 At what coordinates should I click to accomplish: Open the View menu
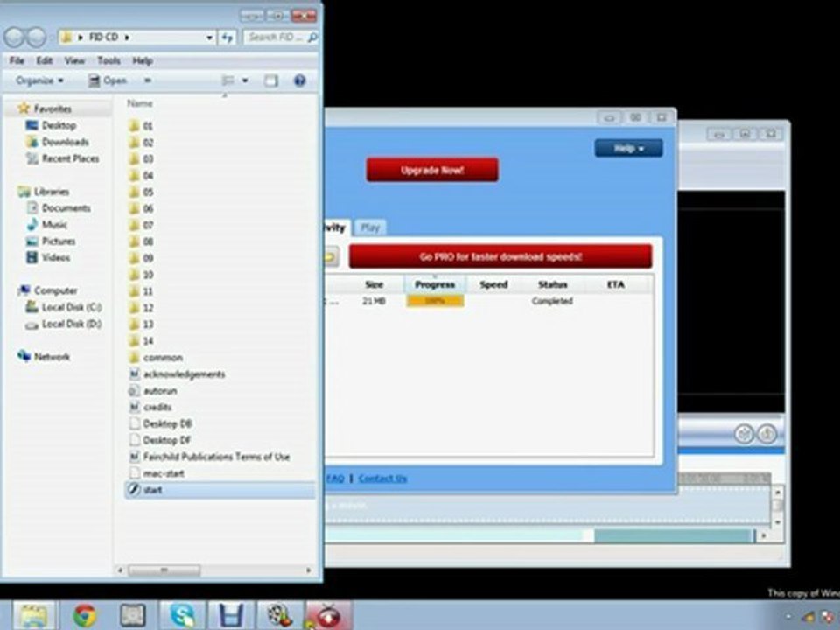point(74,61)
